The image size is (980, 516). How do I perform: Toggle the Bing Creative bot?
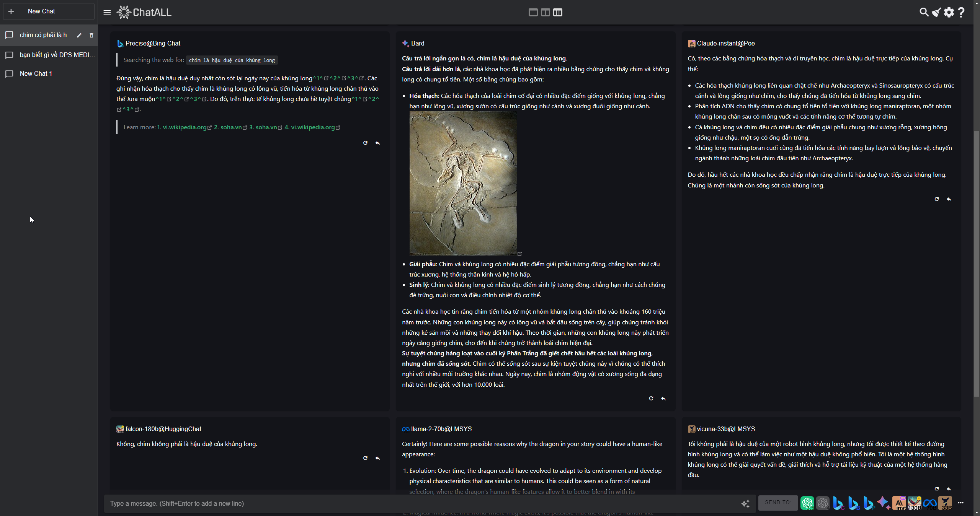point(838,503)
